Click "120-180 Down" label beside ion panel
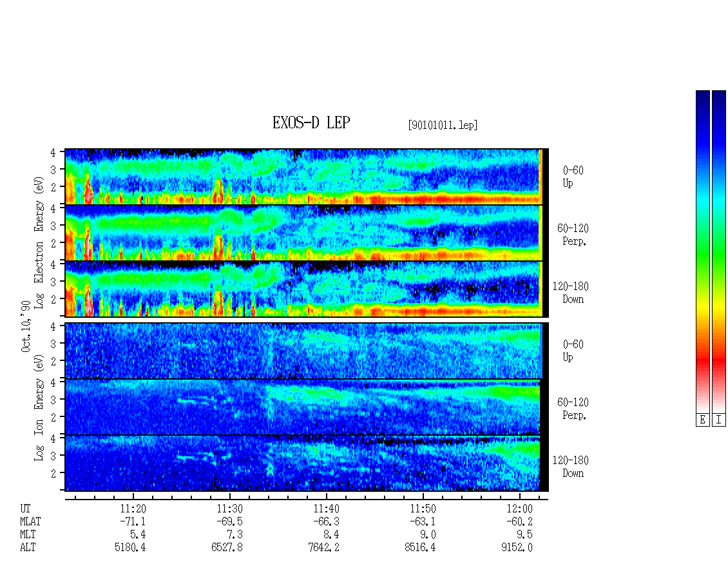The height and width of the screenshot is (564, 728). coord(570,467)
